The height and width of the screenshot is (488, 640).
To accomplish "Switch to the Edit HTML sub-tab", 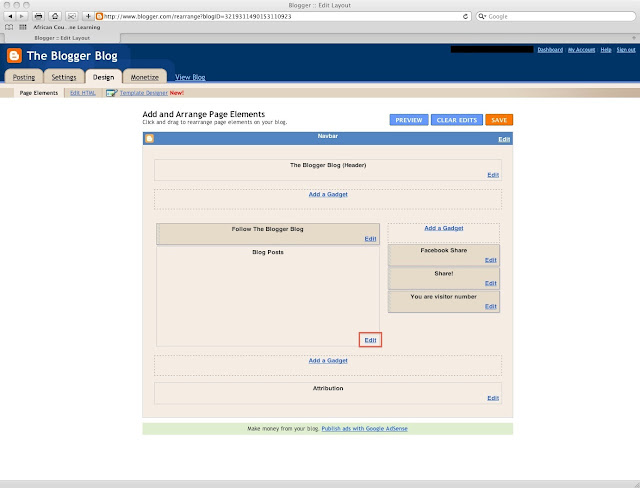I will (x=83, y=93).
